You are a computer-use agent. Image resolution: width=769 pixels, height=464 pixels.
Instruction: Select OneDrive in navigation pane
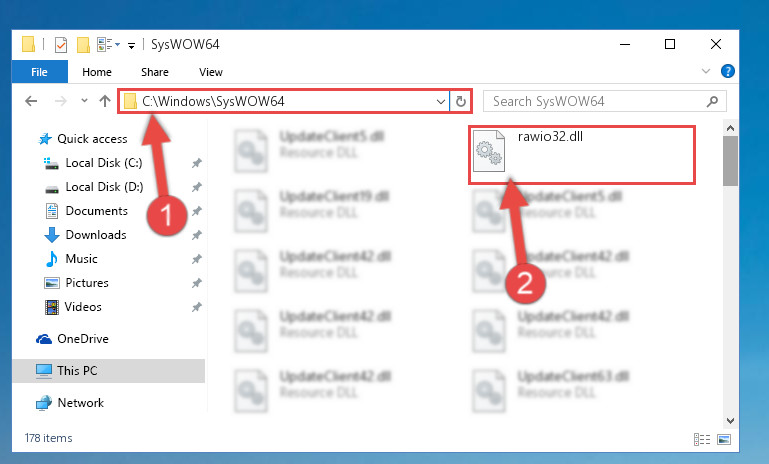point(72,339)
